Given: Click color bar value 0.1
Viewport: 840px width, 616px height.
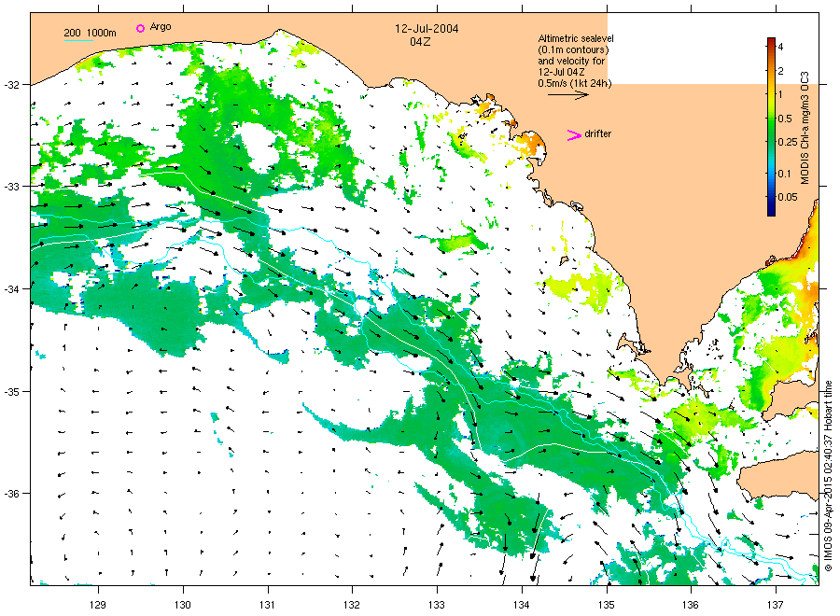Looking at the screenshot, I should pyautogui.click(x=784, y=174).
